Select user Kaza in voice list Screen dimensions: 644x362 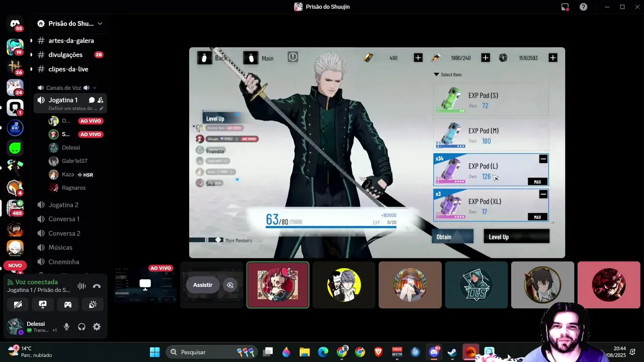point(70,174)
